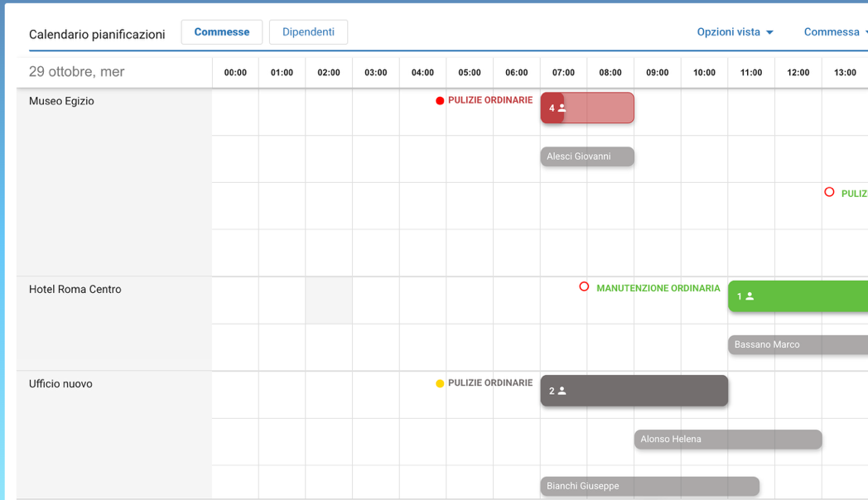868x500 pixels.
Task: Click the arrow next to Opzioni vista
Action: (x=769, y=33)
